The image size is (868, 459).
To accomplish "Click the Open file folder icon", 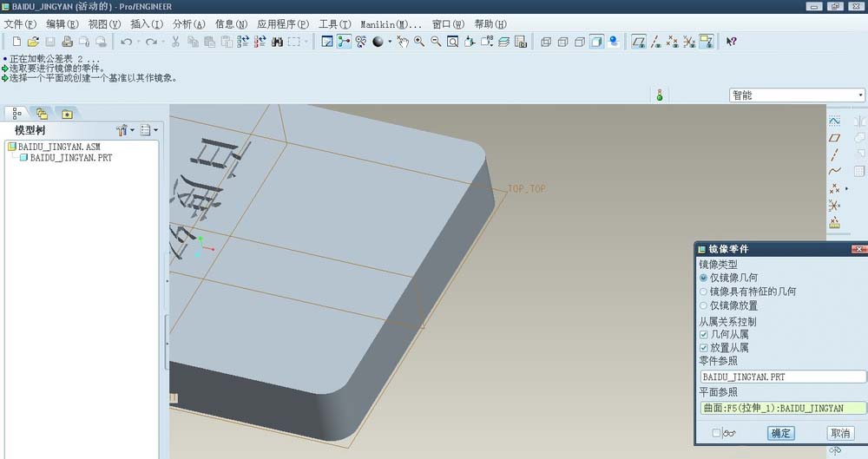I will pos(33,42).
